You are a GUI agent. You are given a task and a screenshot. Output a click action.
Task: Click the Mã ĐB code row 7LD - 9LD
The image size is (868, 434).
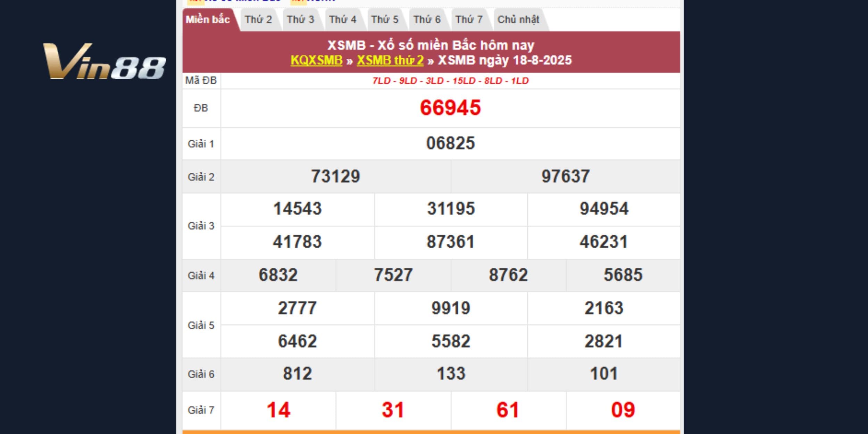[x=450, y=81]
